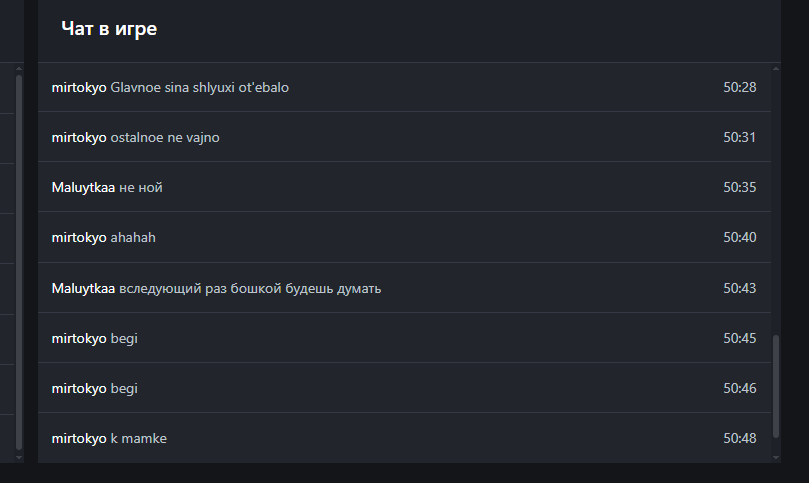Click the left panel scrollbar down arrow
The image size is (809, 483).
click(19, 456)
